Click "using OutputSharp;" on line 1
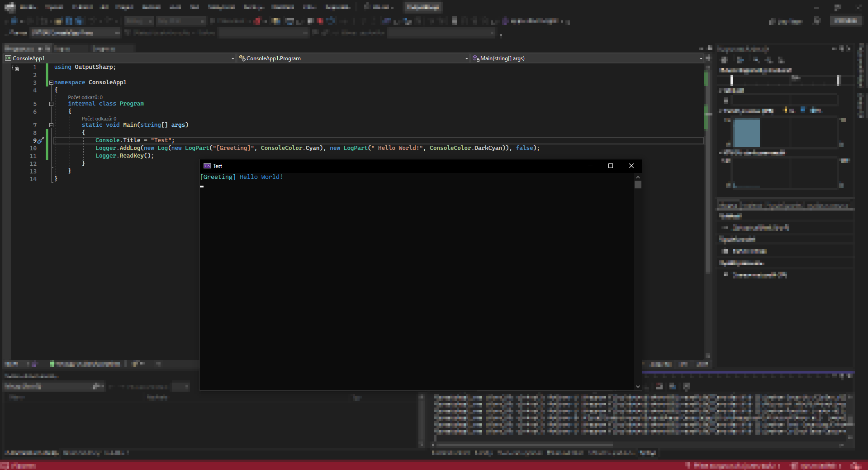 (85, 67)
